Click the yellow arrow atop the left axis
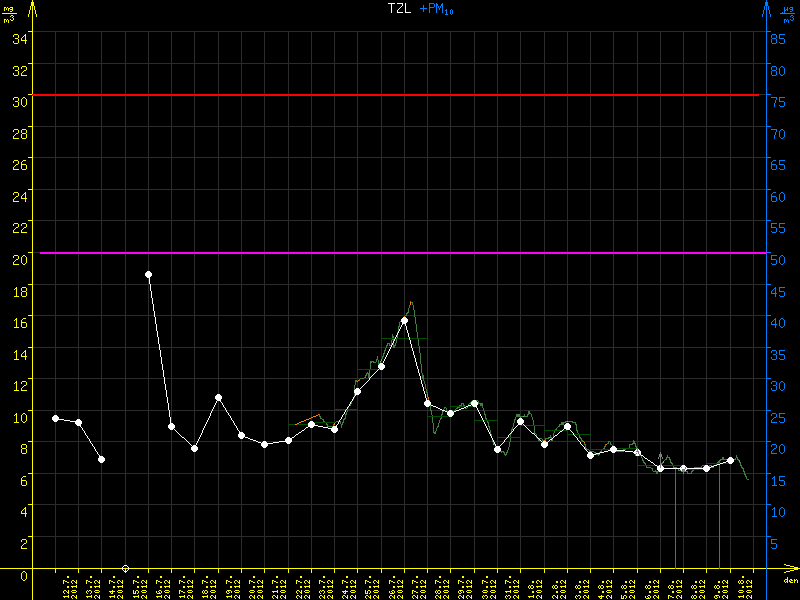The height and width of the screenshot is (600, 800). [31, 10]
